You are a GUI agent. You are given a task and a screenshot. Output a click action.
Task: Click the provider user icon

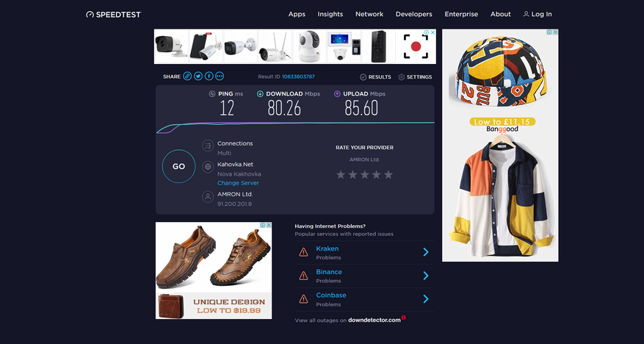coord(208,196)
